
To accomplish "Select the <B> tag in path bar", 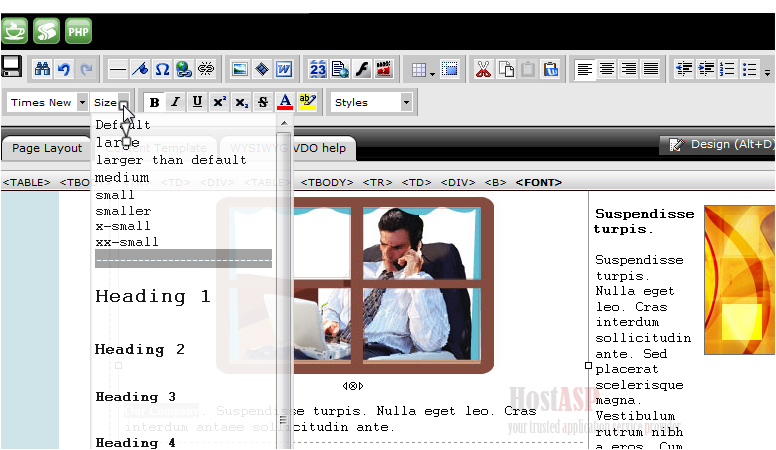I will pos(495,183).
